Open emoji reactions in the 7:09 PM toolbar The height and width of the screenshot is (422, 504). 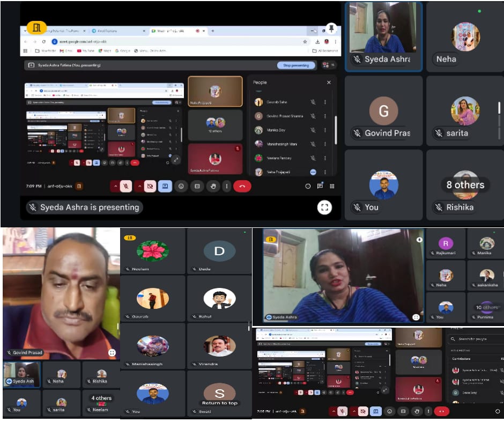(181, 186)
